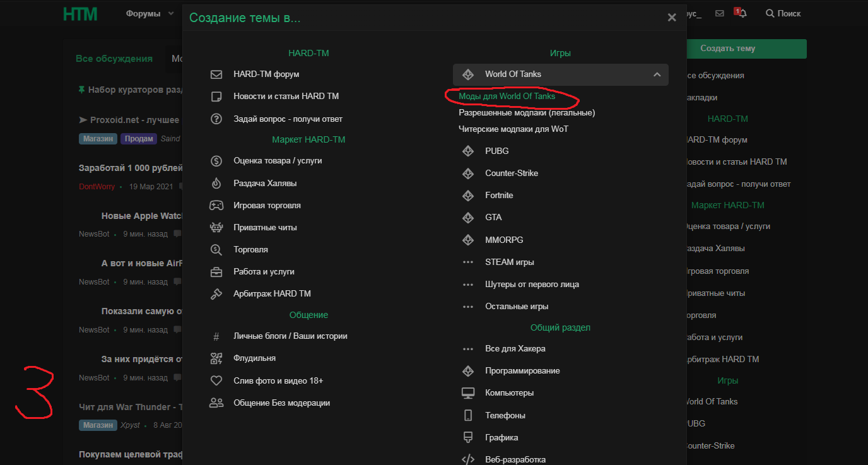Click the monitor icon for Компьютеры

(x=468, y=393)
